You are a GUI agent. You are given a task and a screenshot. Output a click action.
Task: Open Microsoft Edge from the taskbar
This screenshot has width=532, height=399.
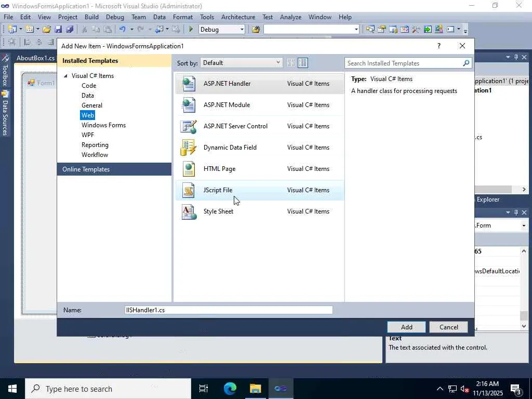point(230,389)
